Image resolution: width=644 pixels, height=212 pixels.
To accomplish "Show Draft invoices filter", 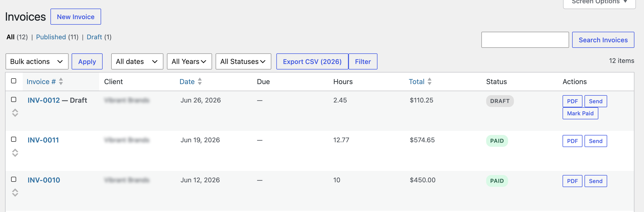I will point(94,37).
